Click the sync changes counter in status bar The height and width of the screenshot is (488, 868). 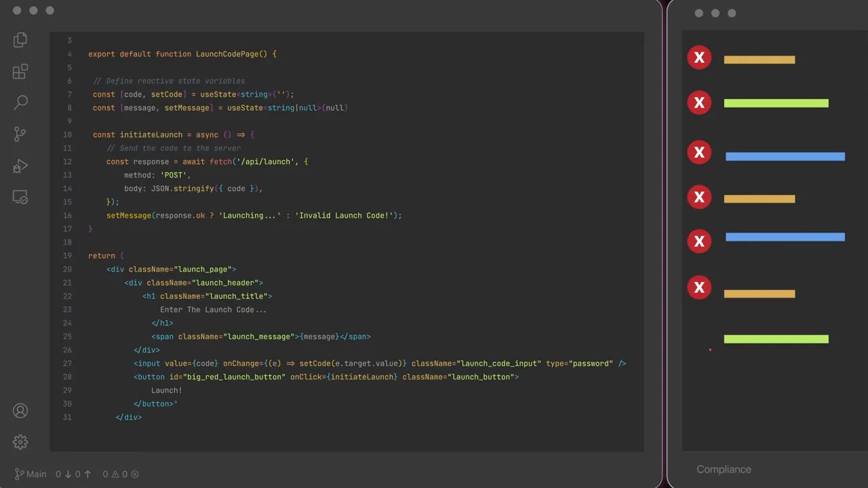tap(73, 474)
